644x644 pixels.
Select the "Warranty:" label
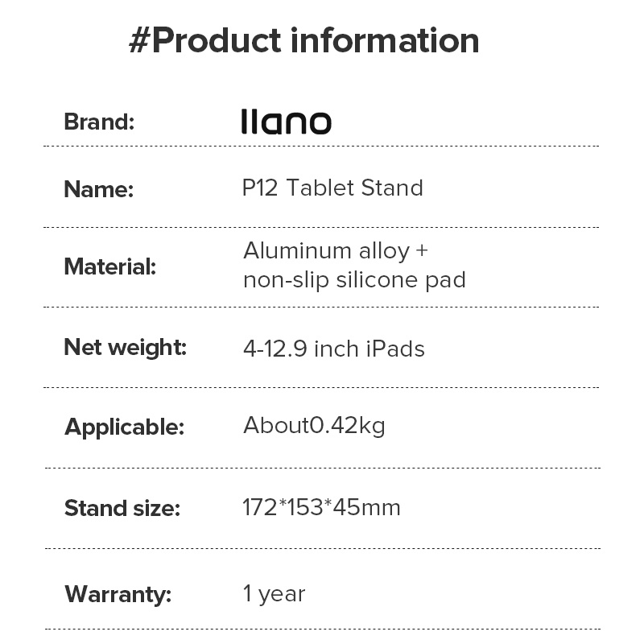coord(118,595)
